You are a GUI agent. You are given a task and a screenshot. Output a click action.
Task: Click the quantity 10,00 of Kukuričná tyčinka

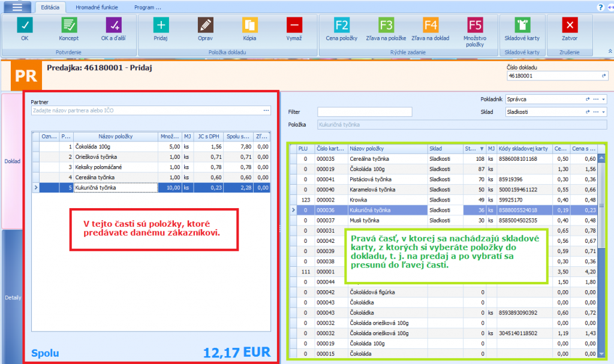(170, 188)
